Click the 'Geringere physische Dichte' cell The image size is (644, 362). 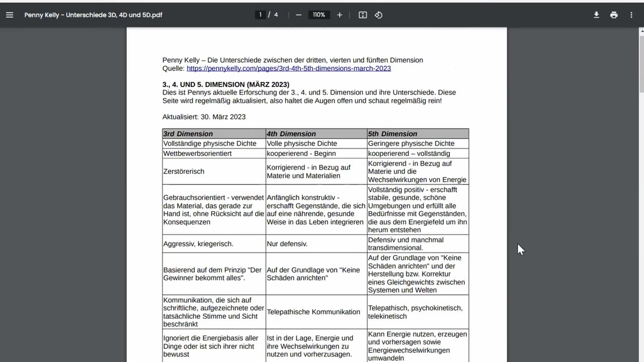(418, 143)
